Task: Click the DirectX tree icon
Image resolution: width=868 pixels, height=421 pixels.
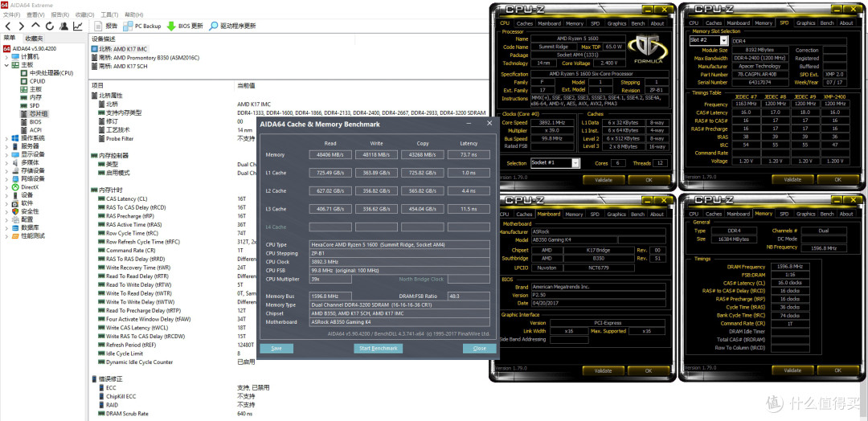Action: (x=15, y=187)
